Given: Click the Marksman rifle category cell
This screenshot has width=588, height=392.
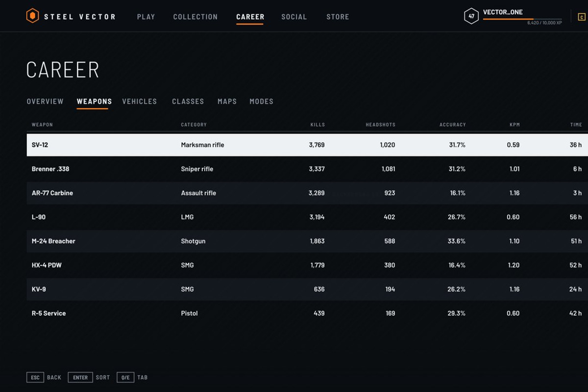Looking at the screenshot, I should [202, 145].
